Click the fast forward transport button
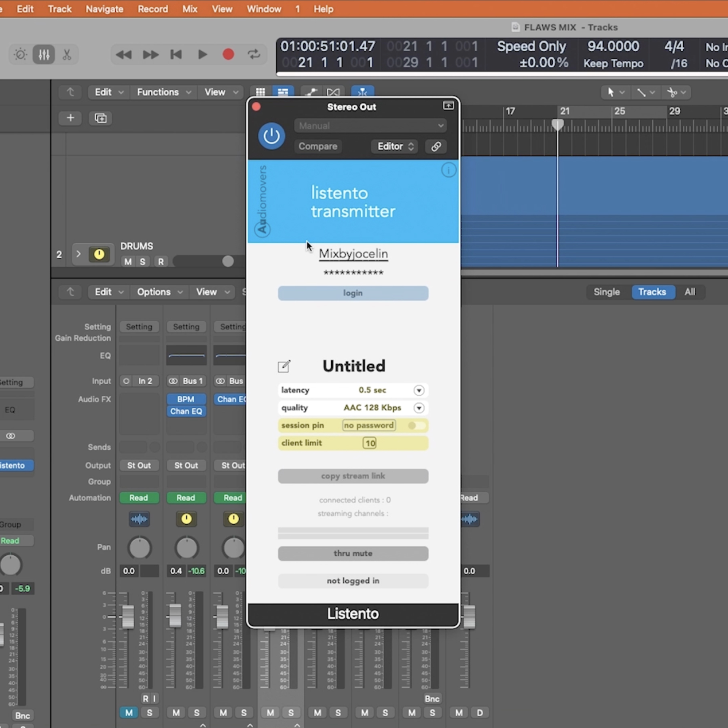Image resolution: width=728 pixels, height=728 pixels. pyautogui.click(x=150, y=55)
